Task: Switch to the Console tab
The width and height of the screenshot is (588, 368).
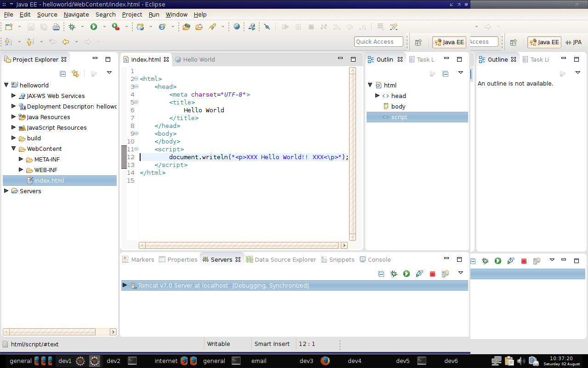Action: click(x=375, y=259)
